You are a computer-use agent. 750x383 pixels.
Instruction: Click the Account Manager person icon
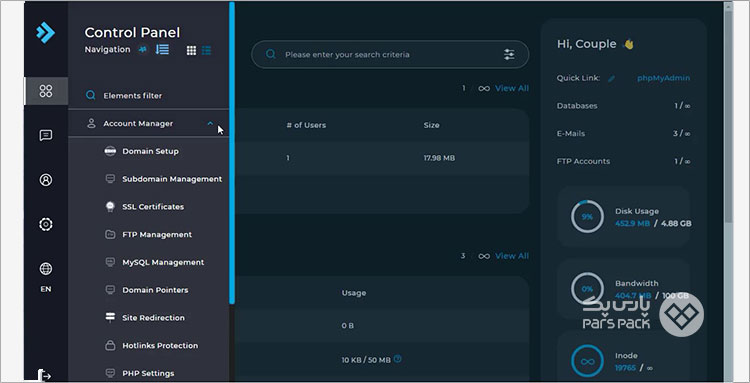91,123
